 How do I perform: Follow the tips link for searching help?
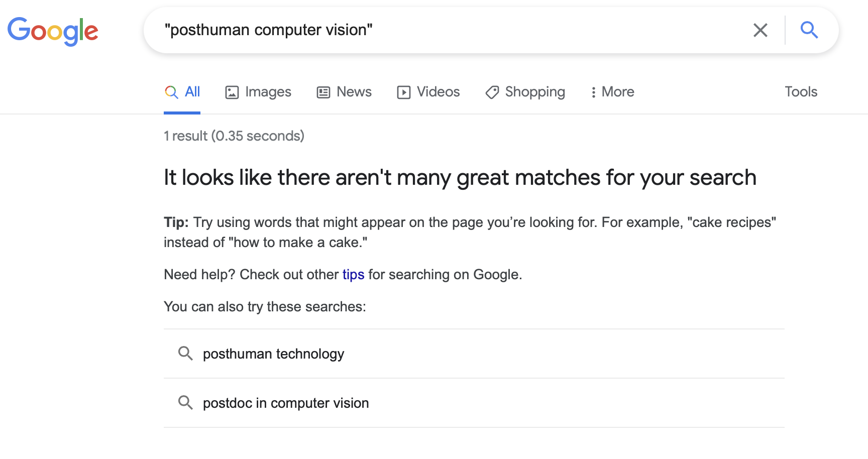point(353,274)
